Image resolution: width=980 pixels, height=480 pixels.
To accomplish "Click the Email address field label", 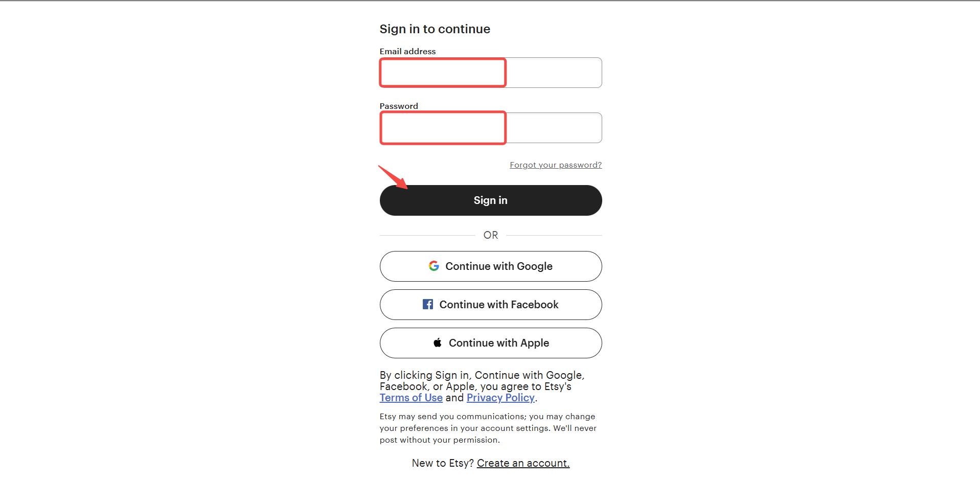I will coord(407,51).
